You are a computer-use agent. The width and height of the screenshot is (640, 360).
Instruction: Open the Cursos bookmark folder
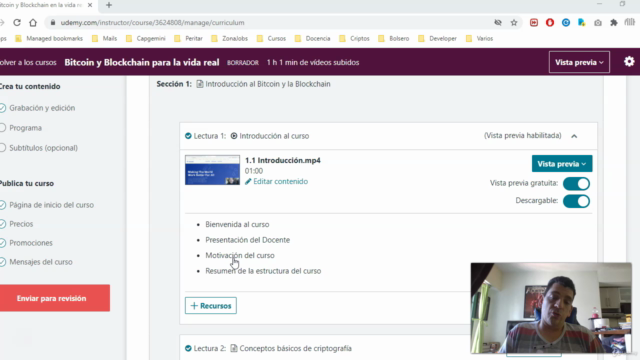pyautogui.click(x=271, y=38)
